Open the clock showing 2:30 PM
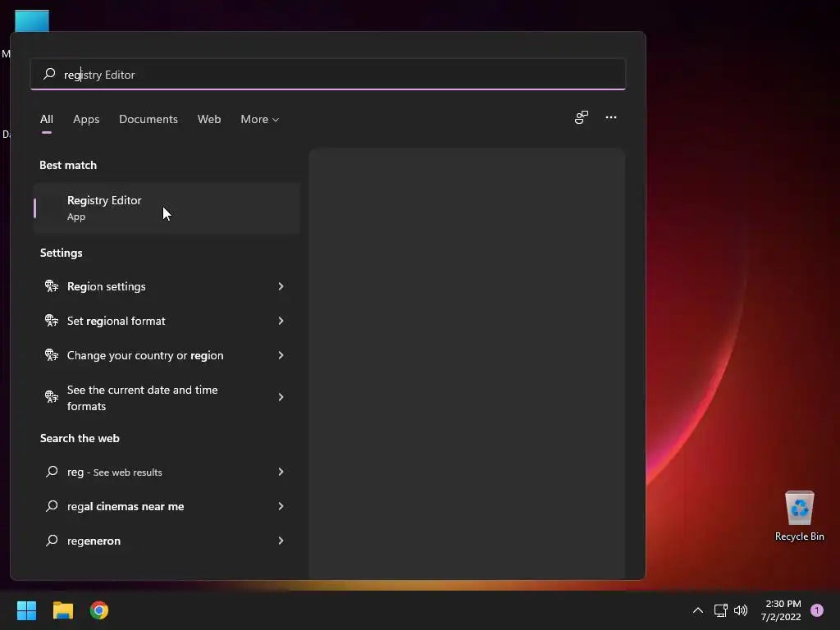The width and height of the screenshot is (840, 630). pos(781,610)
